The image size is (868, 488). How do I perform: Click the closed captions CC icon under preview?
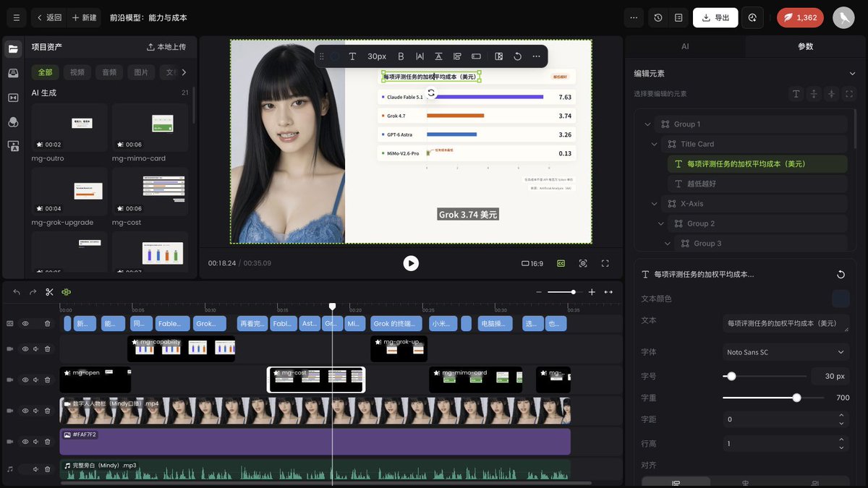click(x=561, y=263)
